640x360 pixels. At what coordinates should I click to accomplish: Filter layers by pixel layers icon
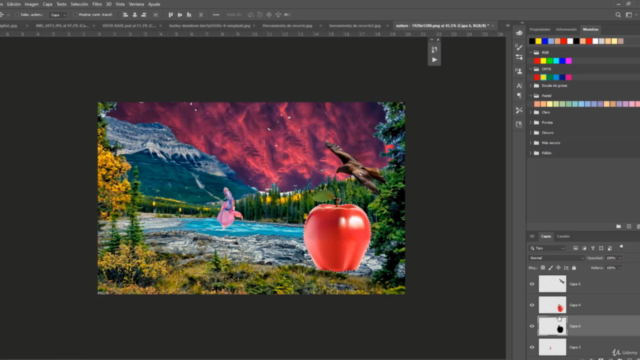click(x=575, y=248)
